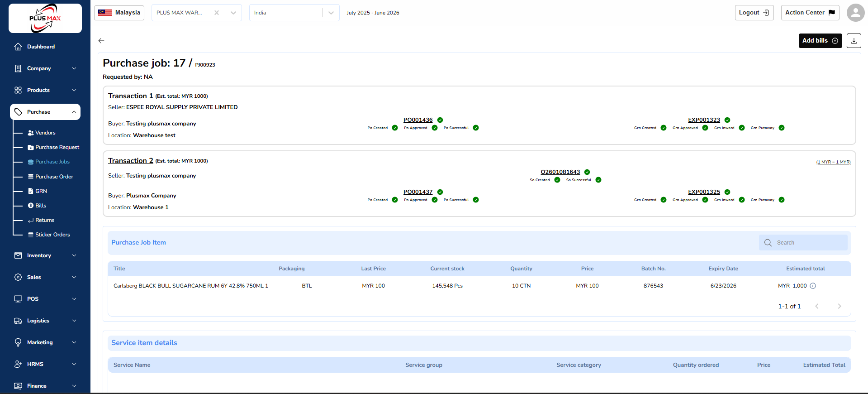868x394 pixels.
Task: Select Purchase Order in sidebar
Action: [x=54, y=177]
